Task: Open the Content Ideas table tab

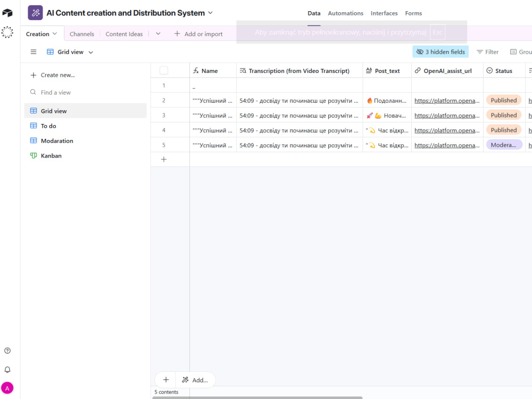Action: click(x=124, y=34)
